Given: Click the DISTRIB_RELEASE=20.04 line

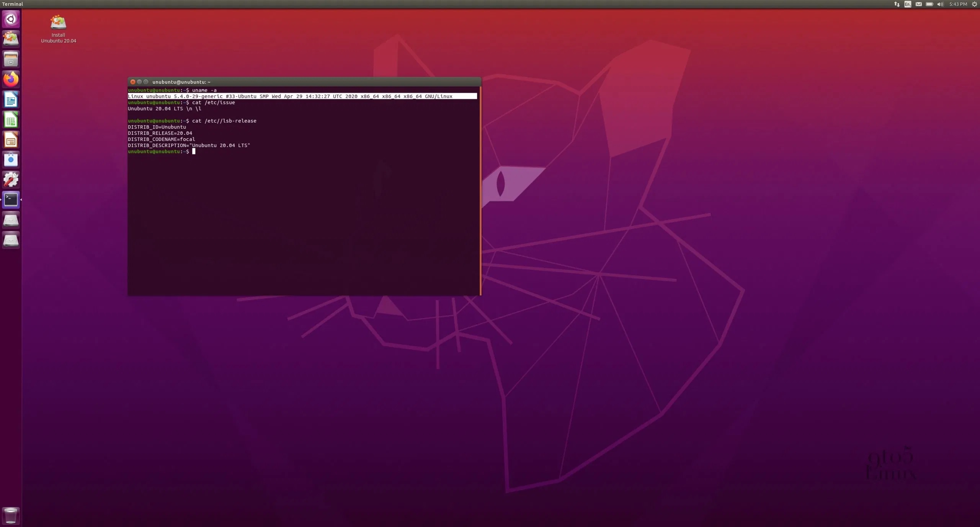Looking at the screenshot, I should (160, 133).
